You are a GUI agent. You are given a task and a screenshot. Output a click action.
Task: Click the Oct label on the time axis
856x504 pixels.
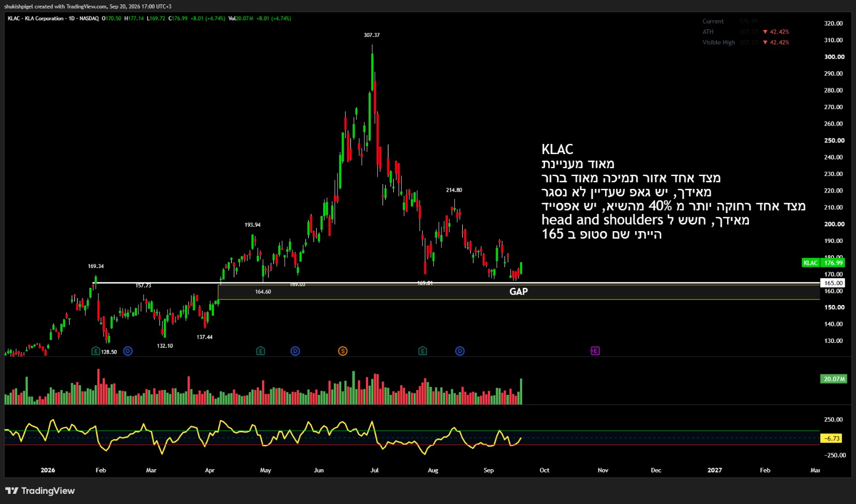(x=545, y=470)
